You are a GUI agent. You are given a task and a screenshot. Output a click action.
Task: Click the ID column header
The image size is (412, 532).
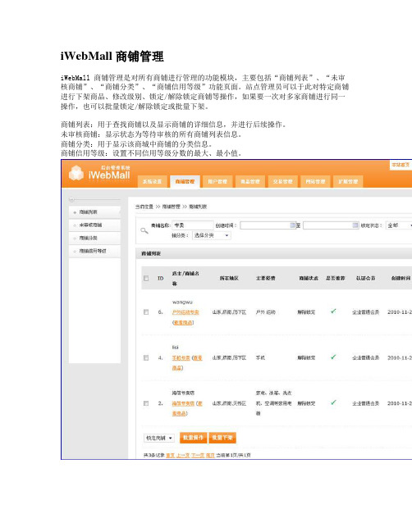pyautogui.click(x=160, y=278)
